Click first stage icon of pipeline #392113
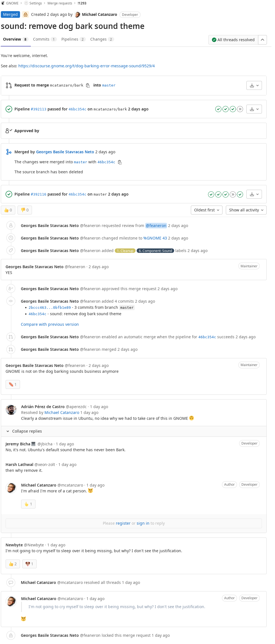275x644 pixels. (x=218, y=109)
